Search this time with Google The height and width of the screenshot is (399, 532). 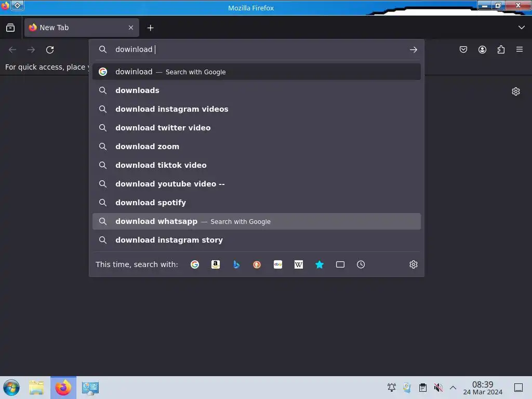pyautogui.click(x=195, y=264)
